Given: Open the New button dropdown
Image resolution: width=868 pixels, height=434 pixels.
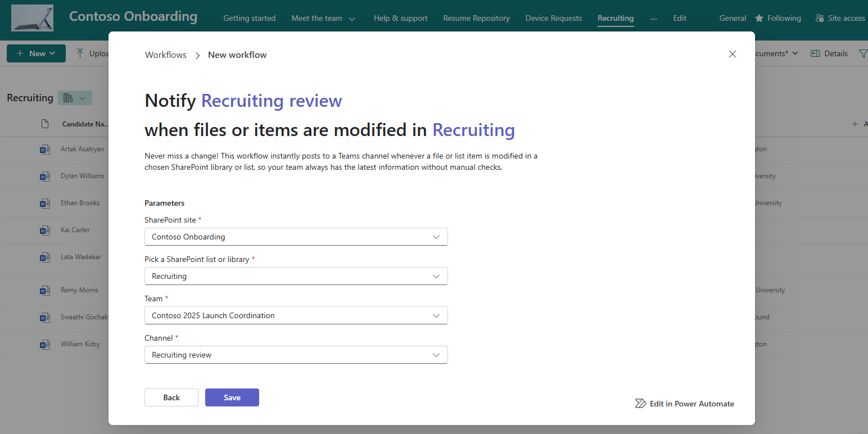Looking at the screenshot, I should tap(52, 53).
